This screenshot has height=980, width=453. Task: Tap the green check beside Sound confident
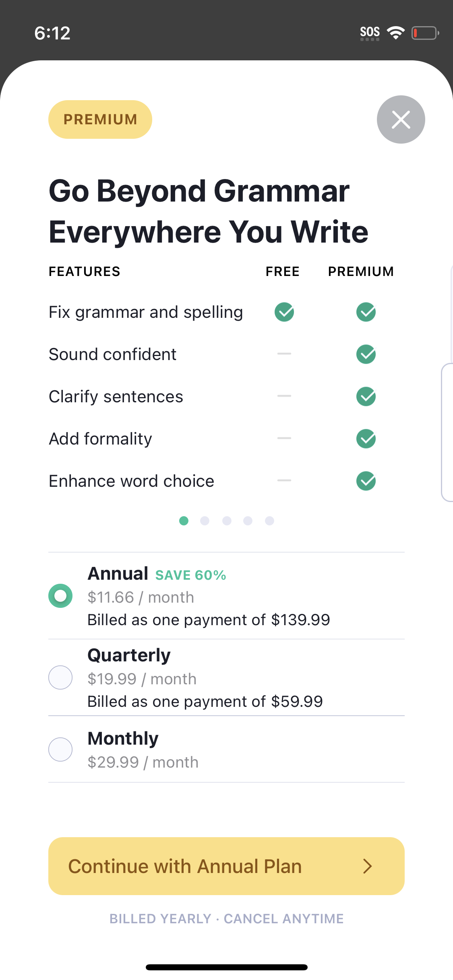(x=366, y=354)
